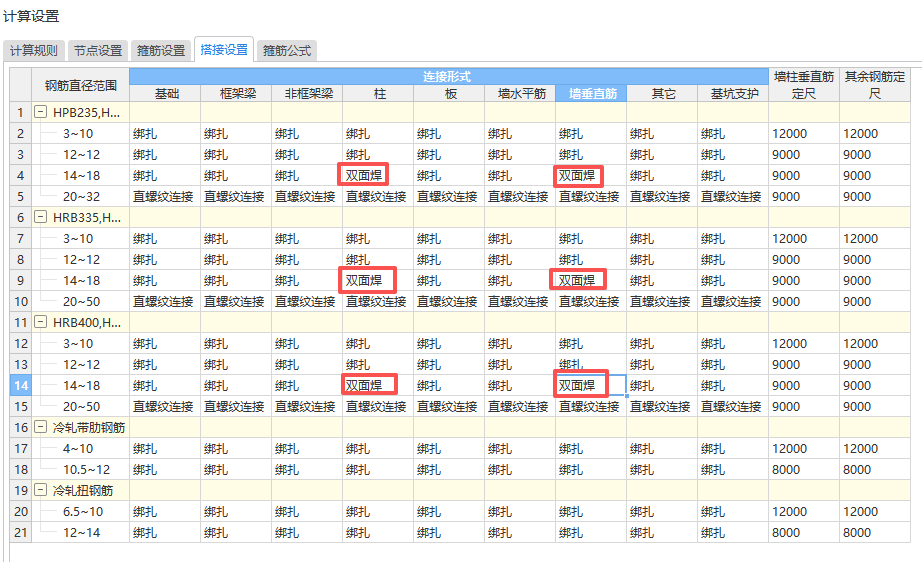Collapse the HRB335,H... group row

coord(40,217)
